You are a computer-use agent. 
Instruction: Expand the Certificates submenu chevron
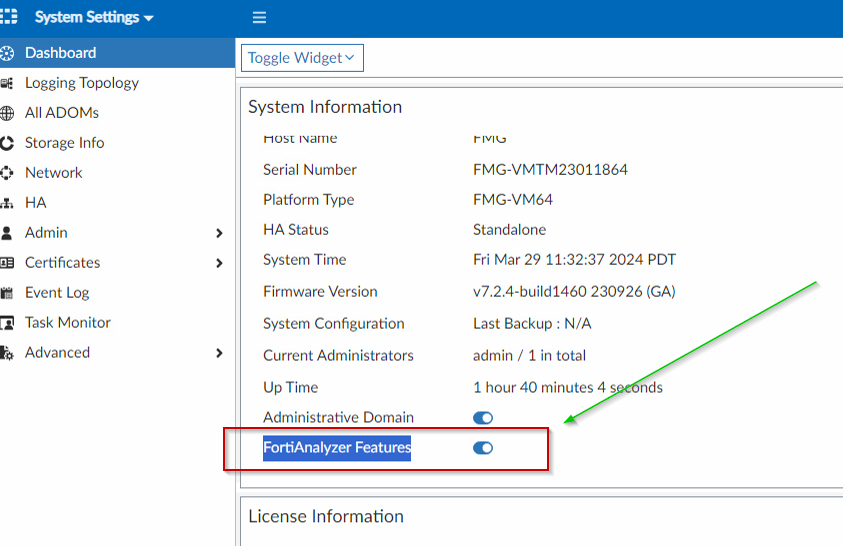click(x=219, y=263)
